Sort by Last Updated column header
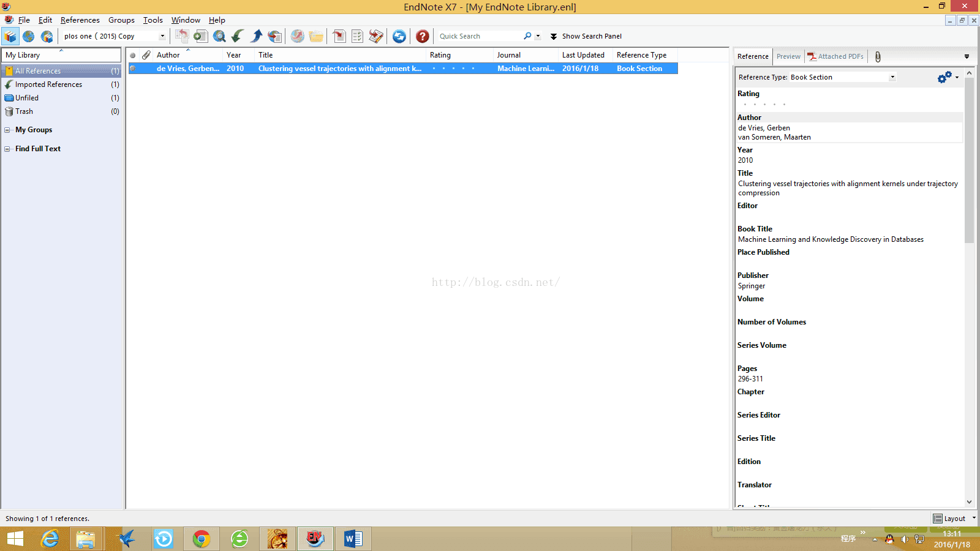This screenshot has height=551, width=980. click(x=585, y=55)
